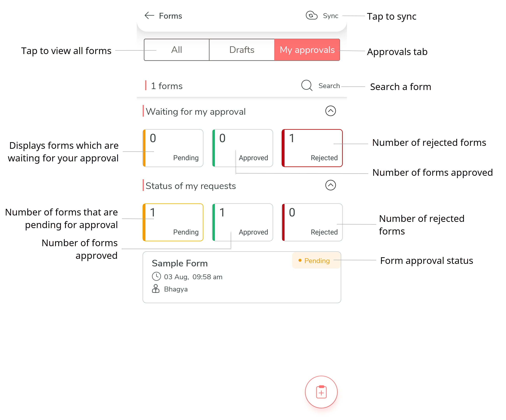Click the user icon next to Bhagya

point(156,289)
